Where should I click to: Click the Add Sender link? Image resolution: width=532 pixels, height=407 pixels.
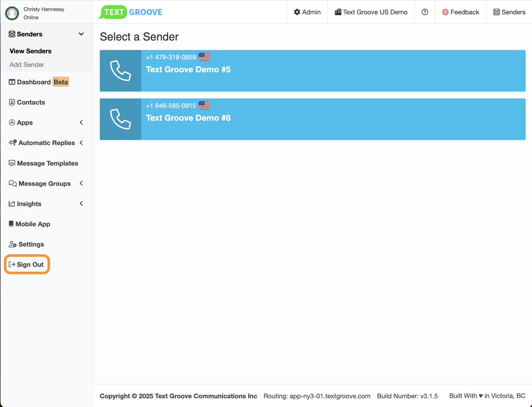pyautogui.click(x=27, y=65)
